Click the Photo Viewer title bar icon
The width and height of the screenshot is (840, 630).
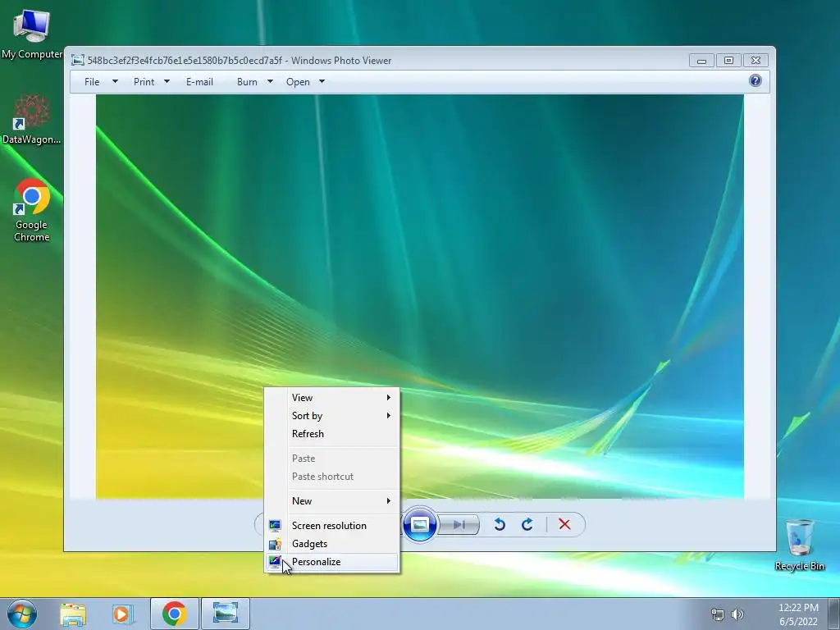pyautogui.click(x=78, y=61)
